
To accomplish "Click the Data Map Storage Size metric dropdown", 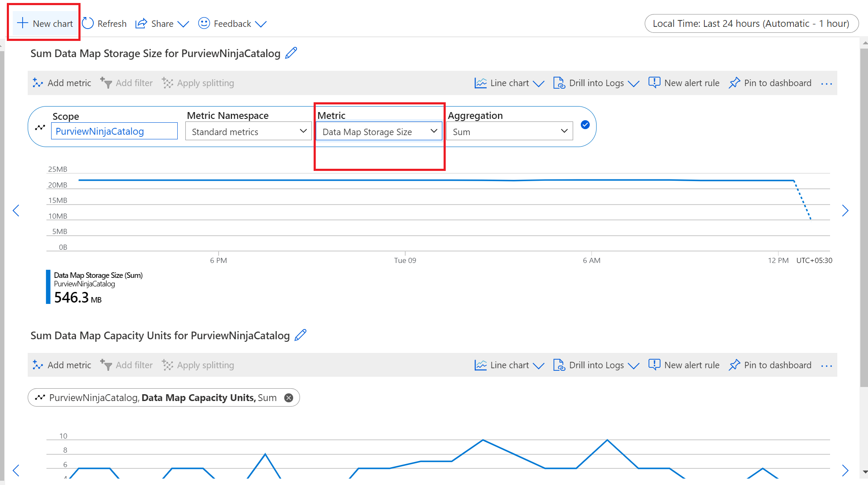I will coord(378,131).
